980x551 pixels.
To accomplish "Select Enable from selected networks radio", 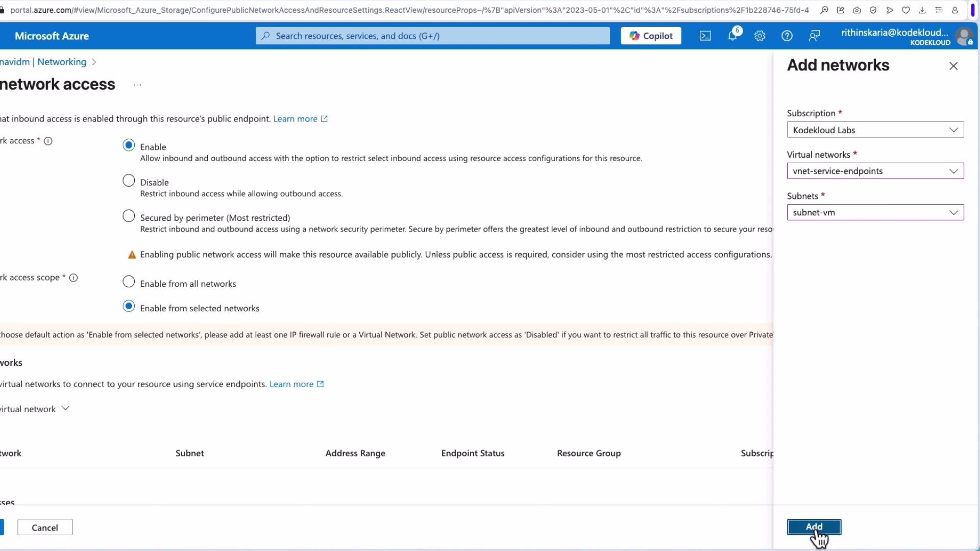I will point(129,307).
